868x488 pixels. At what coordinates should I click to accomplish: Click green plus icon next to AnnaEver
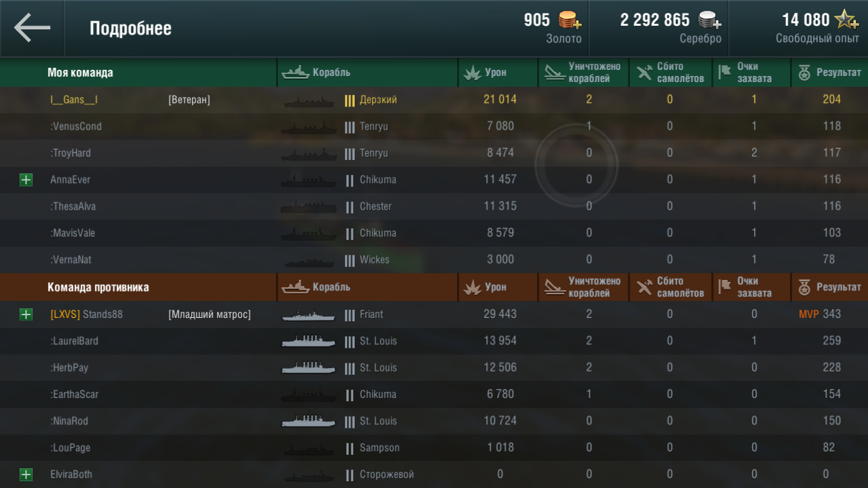pos(26,180)
